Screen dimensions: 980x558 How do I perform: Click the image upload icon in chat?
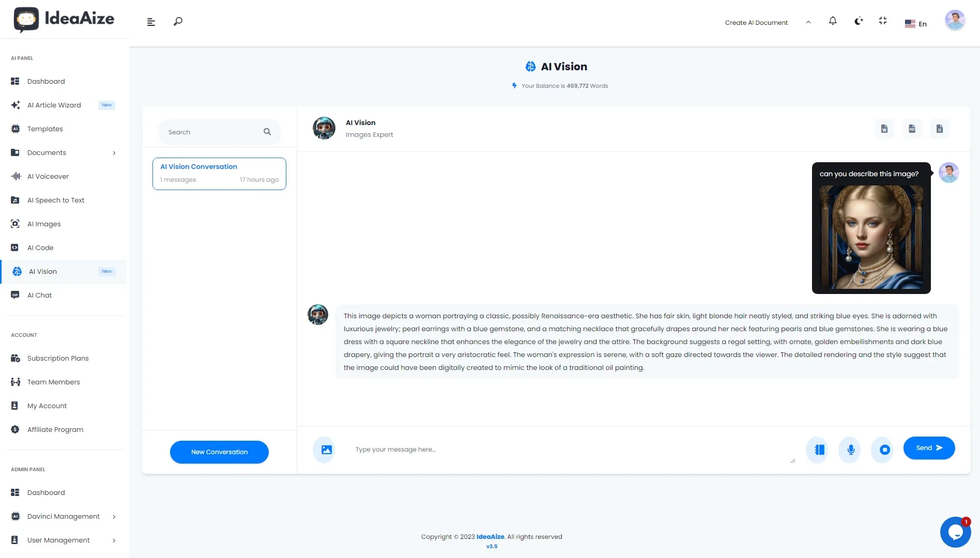pyautogui.click(x=326, y=450)
